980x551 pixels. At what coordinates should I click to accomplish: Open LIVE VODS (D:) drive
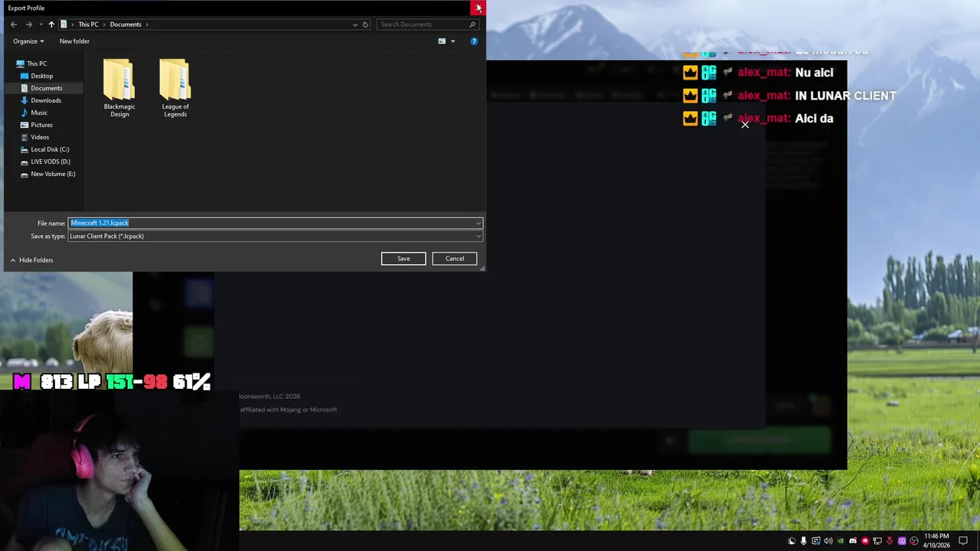pyautogui.click(x=50, y=161)
